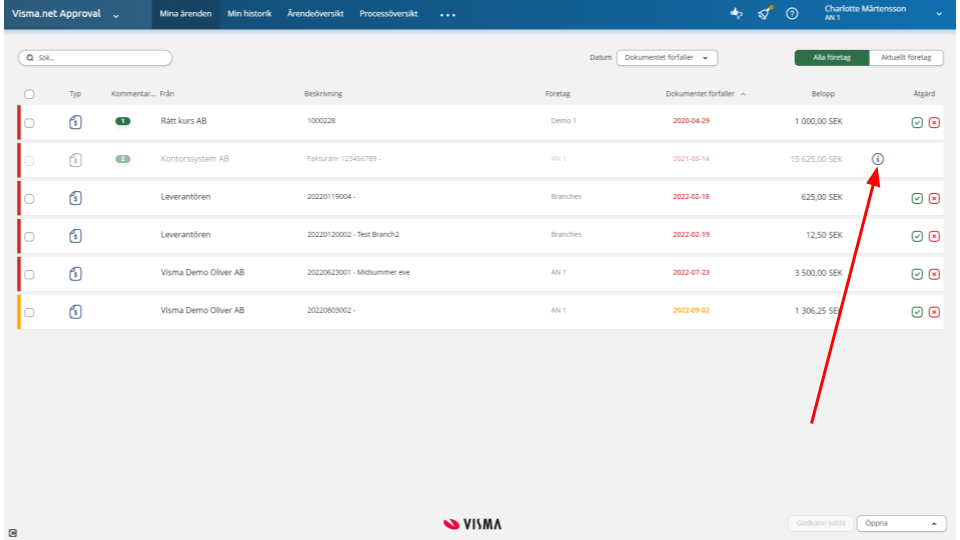Approve the 1 306,25 SEK invoice

click(917, 312)
